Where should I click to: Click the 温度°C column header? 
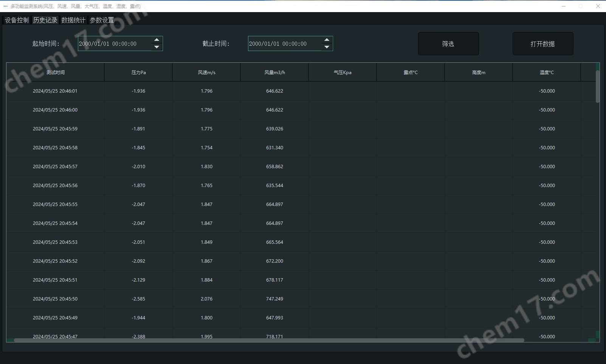(x=547, y=72)
